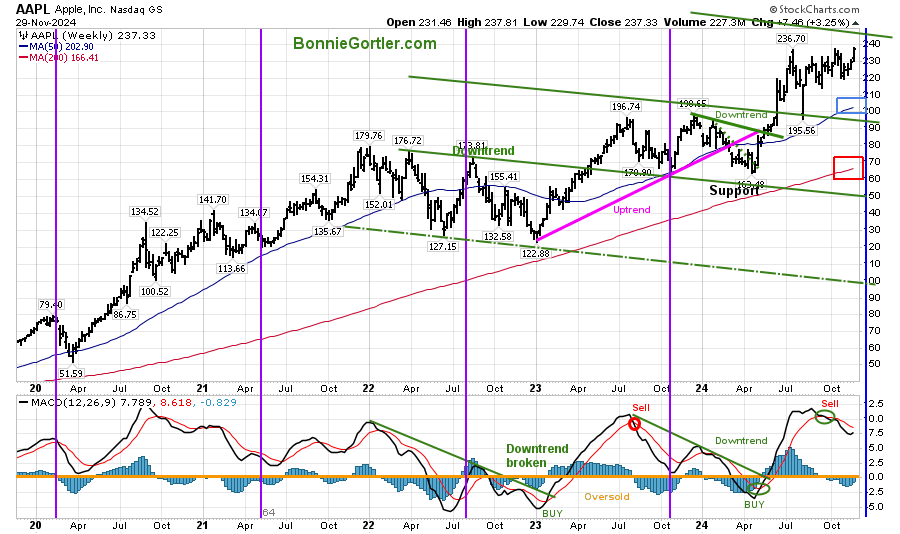Screen dimensions: 900x534
Task: Click the 152.01 price label
Action: click(378, 204)
